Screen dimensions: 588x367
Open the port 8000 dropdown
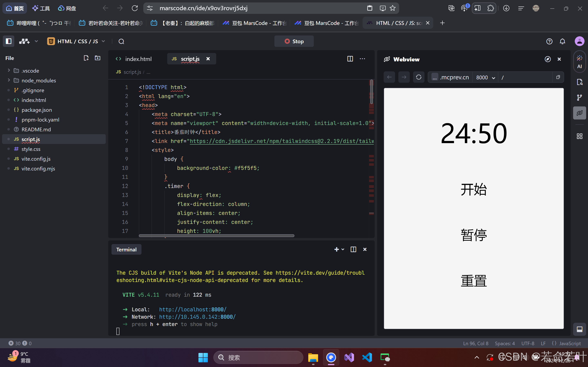click(x=485, y=77)
